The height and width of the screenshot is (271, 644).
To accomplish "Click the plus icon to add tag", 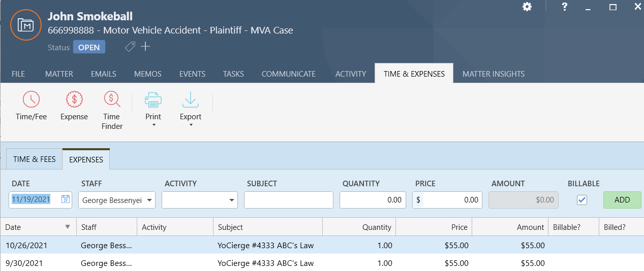I will point(145,47).
